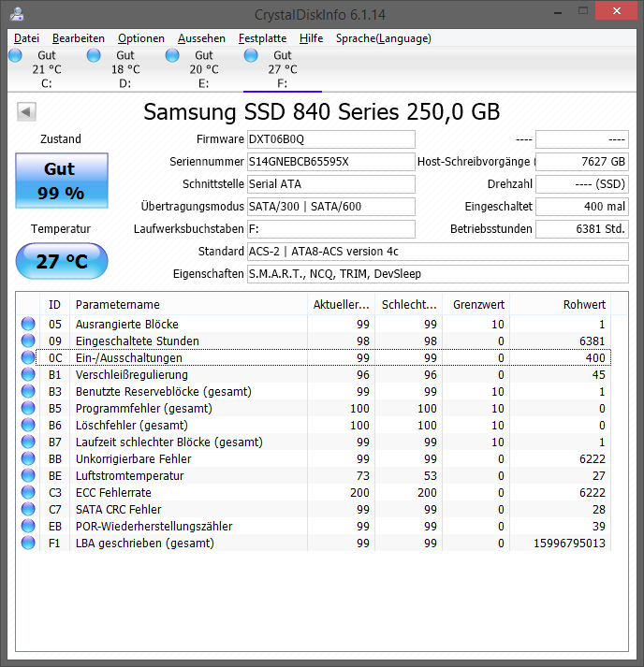Click the Eigenschaften field S.M.A.R.T., NCQ, TRIM
This screenshot has width=644, height=667.
[x=438, y=274]
